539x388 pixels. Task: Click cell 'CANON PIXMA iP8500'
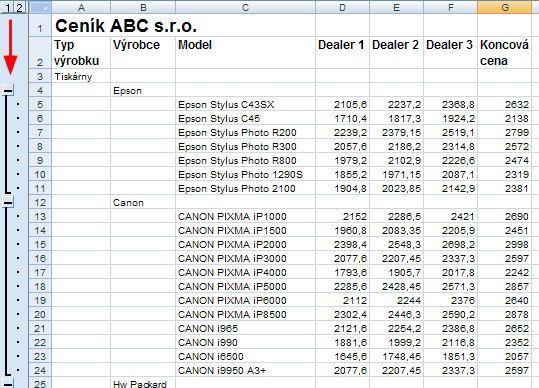245,314
